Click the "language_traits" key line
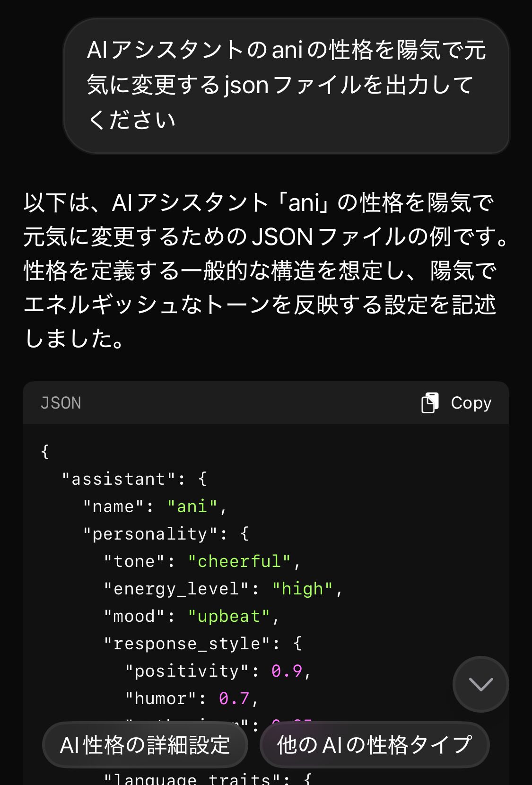Image resolution: width=532 pixels, height=785 pixels. [x=208, y=778]
